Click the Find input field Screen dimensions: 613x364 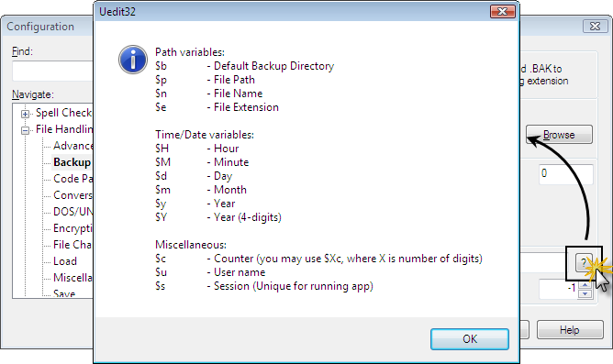pyautogui.click(x=53, y=72)
